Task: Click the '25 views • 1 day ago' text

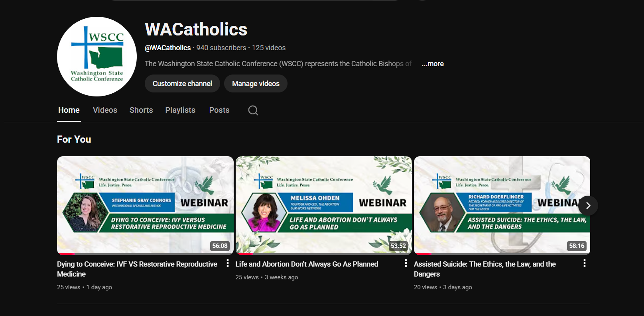Action: [85, 287]
